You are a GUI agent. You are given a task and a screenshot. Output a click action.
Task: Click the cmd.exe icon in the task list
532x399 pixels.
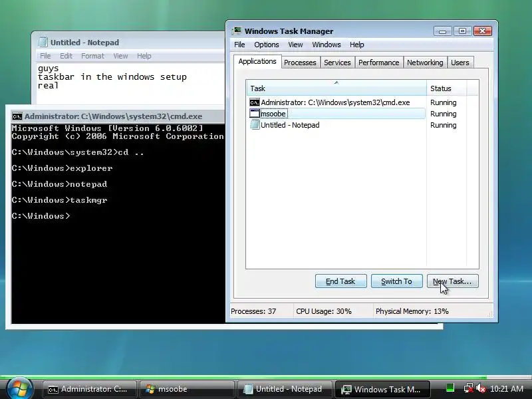(x=254, y=102)
